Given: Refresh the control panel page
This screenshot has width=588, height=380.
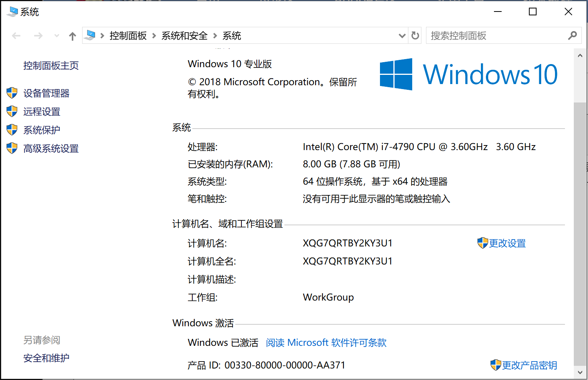Looking at the screenshot, I should pyautogui.click(x=415, y=36).
